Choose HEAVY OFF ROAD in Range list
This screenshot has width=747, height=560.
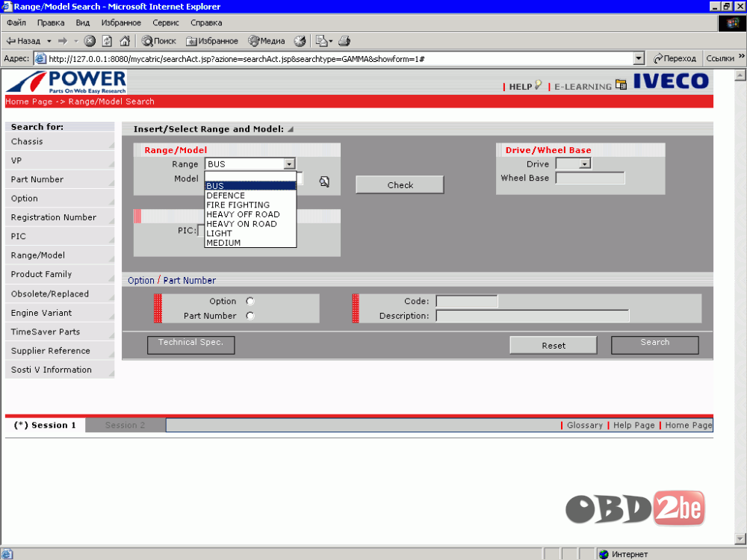pos(250,214)
